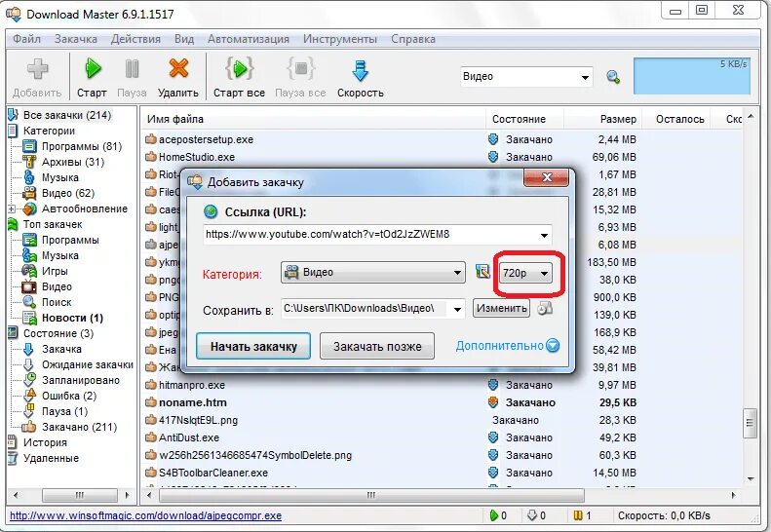Open the Вид menu
The width and height of the screenshot is (771, 532).
coord(184,39)
